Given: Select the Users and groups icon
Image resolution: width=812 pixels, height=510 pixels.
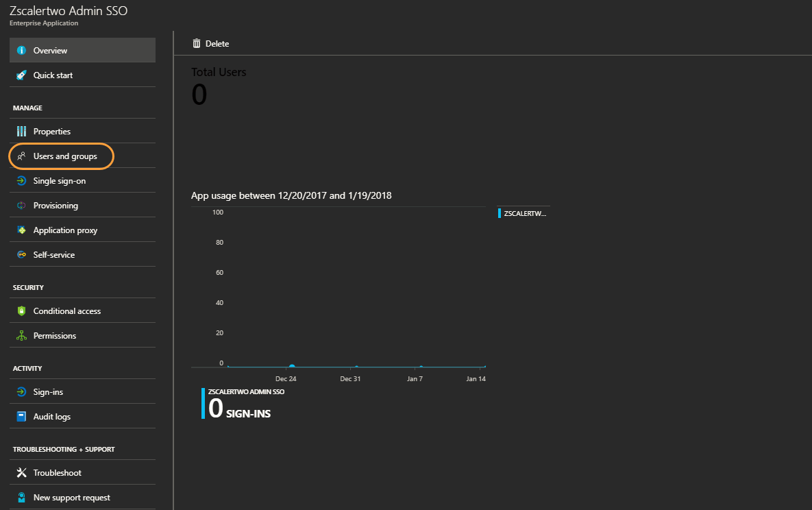Looking at the screenshot, I should pos(23,156).
